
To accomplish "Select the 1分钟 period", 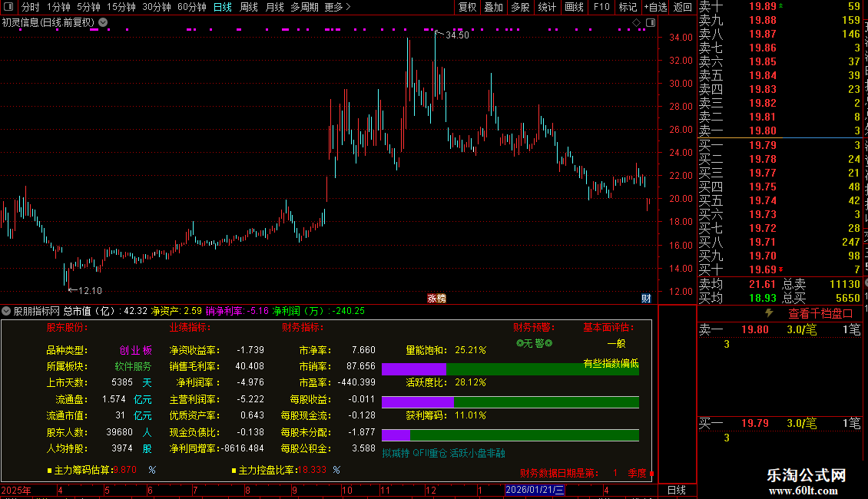I will pyautogui.click(x=58, y=7).
